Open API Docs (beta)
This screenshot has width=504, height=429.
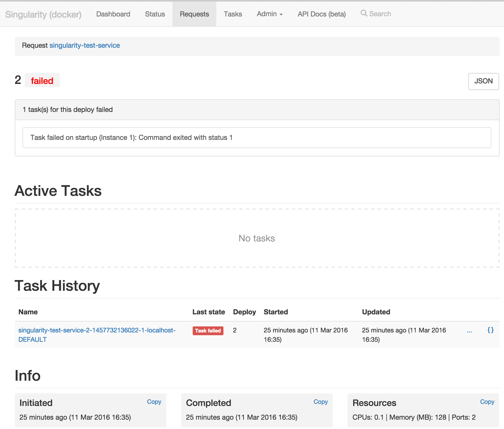tap(321, 14)
